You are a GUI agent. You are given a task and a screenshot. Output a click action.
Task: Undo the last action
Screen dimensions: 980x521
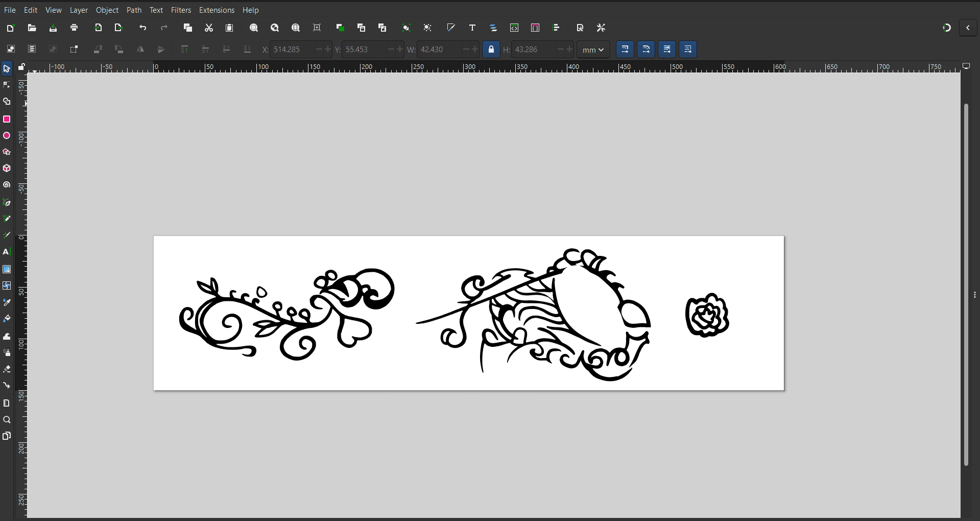tap(144, 28)
